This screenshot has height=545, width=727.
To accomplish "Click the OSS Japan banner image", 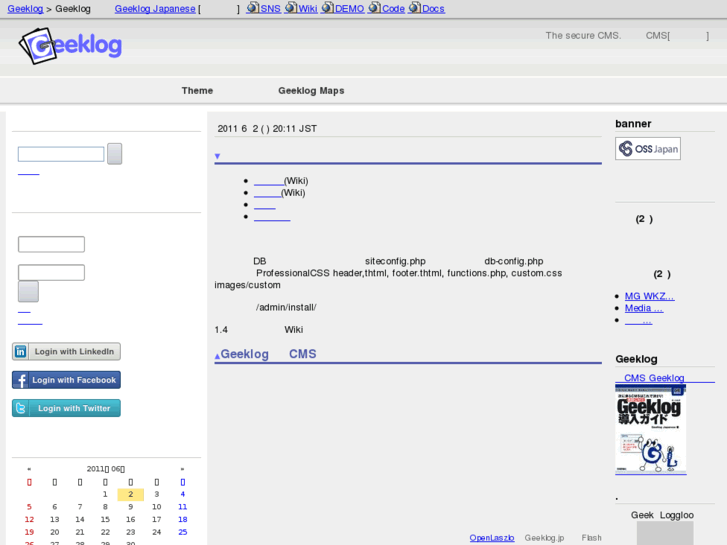I will (x=648, y=148).
